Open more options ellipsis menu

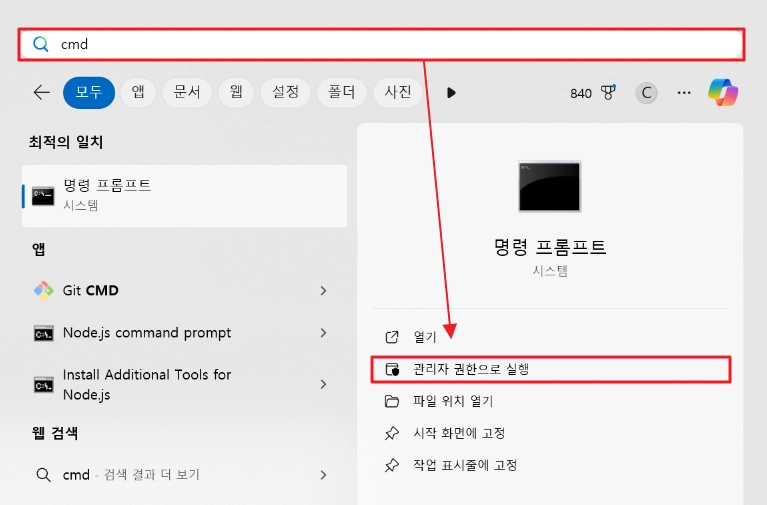(x=684, y=93)
